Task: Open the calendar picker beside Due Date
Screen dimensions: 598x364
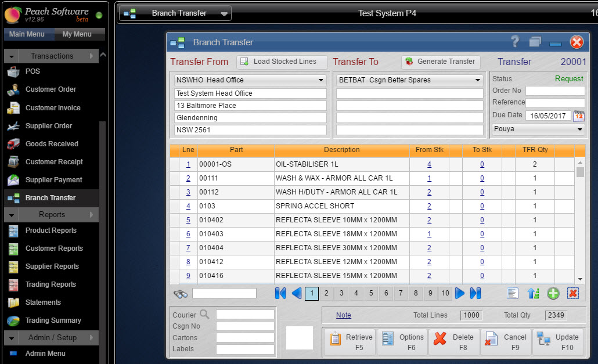Action: click(x=578, y=116)
